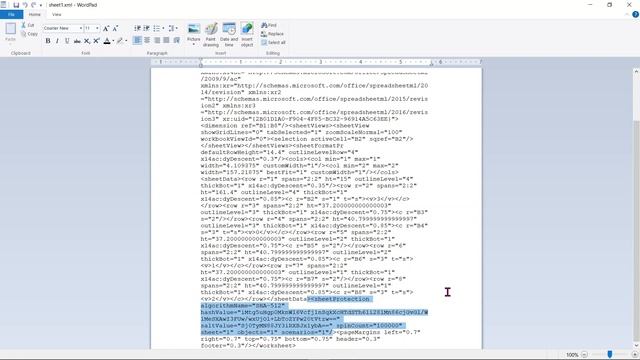Screen dimensions: 640x360
Task: Insert a Paint drawing
Action: coord(211,35)
